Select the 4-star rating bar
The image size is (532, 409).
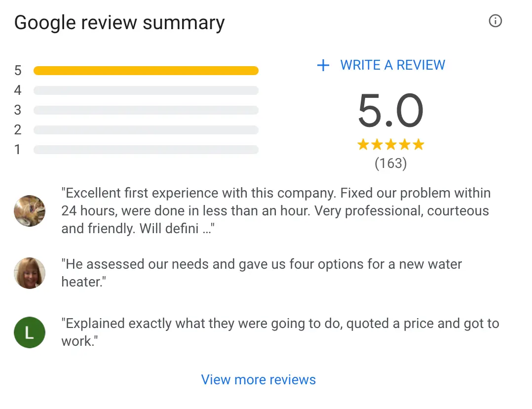click(x=146, y=90)
